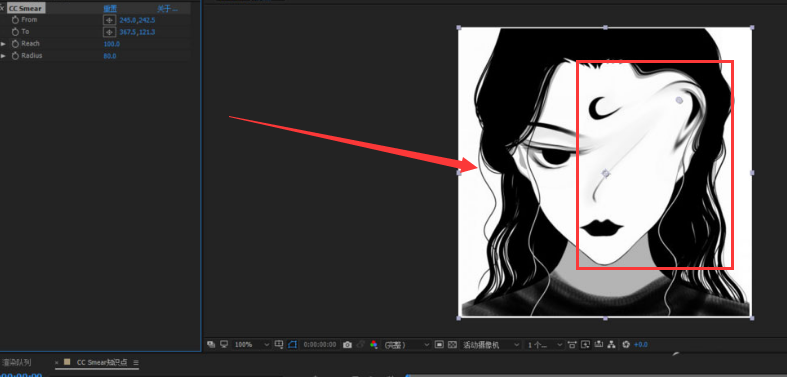Open the 100% zoom dropdown
The height and width of the screenshot is (377, 787).
(x=252, y=345)
